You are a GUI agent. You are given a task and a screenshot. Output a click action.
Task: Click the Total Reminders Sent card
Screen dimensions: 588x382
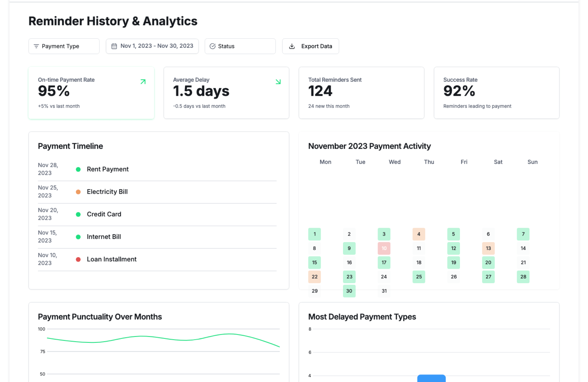[x=361, y=93]
